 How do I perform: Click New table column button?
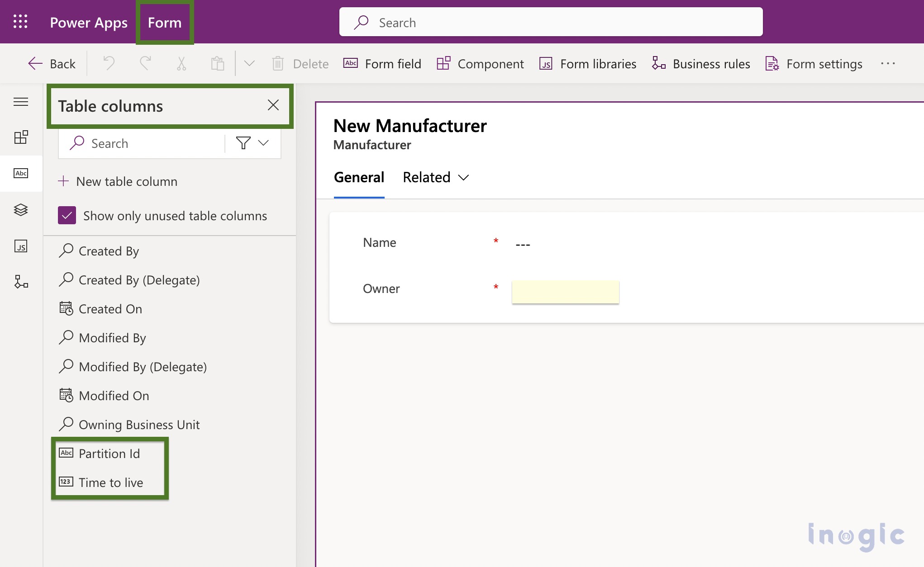tap(119, 181)
